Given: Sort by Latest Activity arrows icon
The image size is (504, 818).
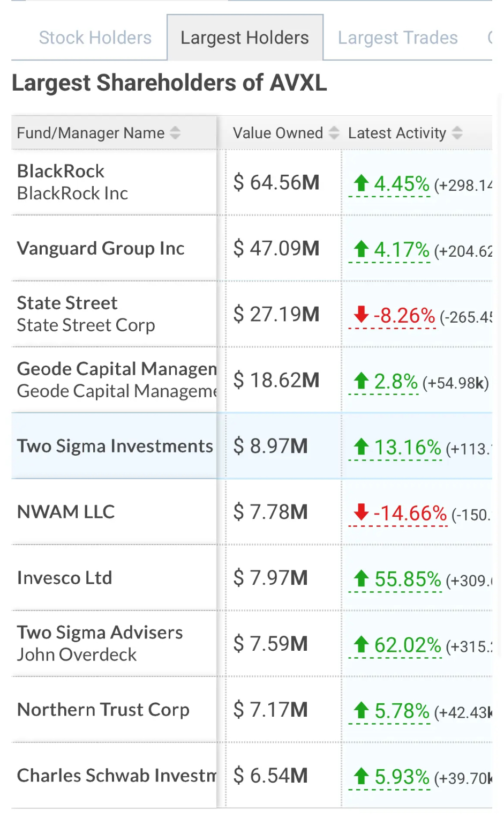Looking at the screenshot, I should pos(457,133).
